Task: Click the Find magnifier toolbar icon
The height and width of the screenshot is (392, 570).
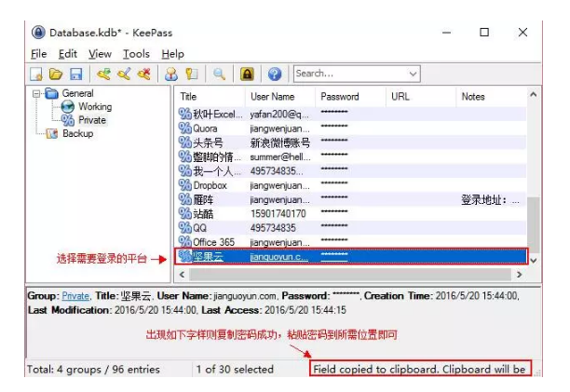Action: (x=219, y=74)
